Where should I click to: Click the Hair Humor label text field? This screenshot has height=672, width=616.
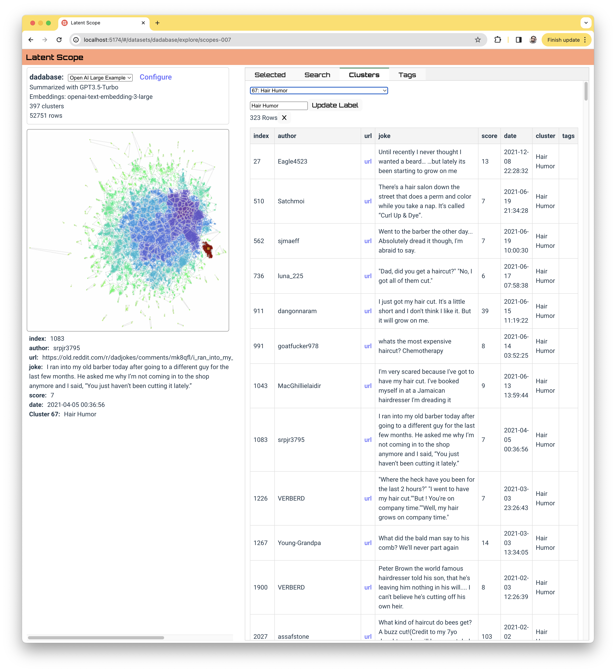pyautogui.click(x=278, y=106)
